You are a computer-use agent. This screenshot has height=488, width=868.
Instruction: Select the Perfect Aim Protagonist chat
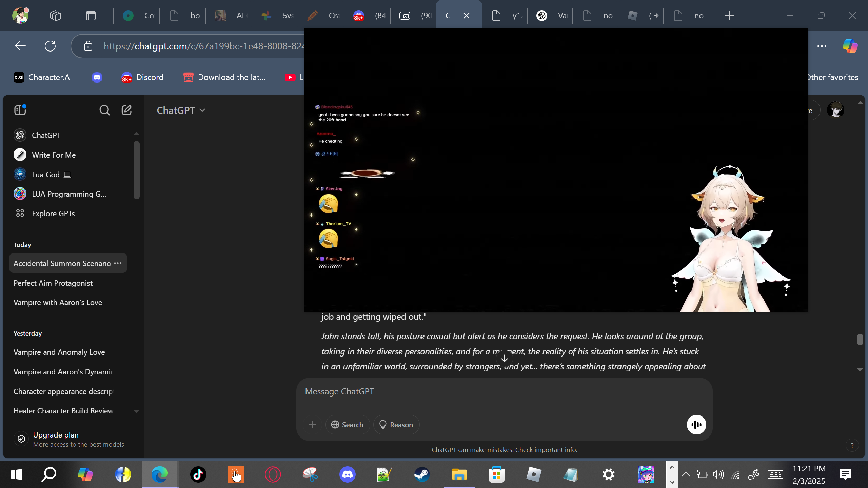coord(68,283)
